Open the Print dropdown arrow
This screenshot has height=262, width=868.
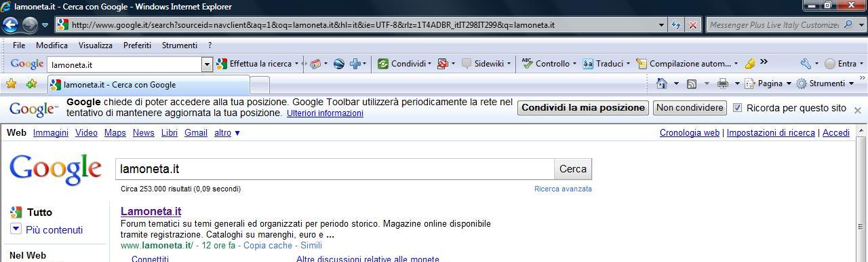click(737, 83)
